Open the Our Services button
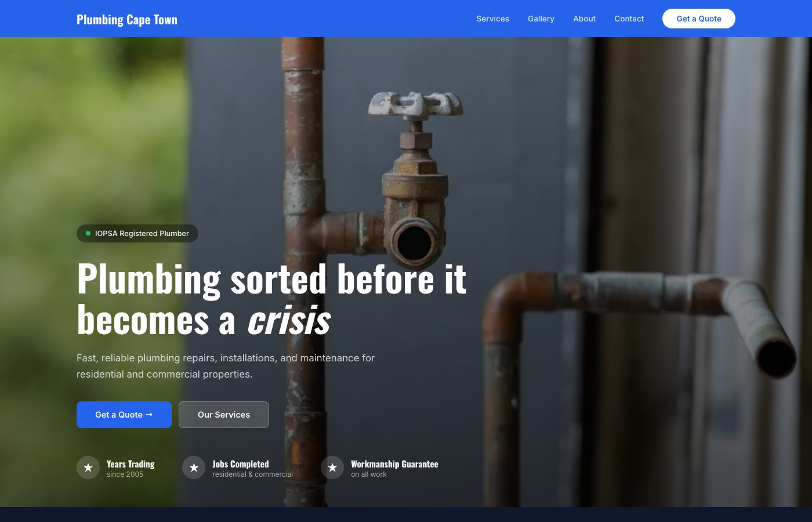Screen dimensions: 812x522 224,415
